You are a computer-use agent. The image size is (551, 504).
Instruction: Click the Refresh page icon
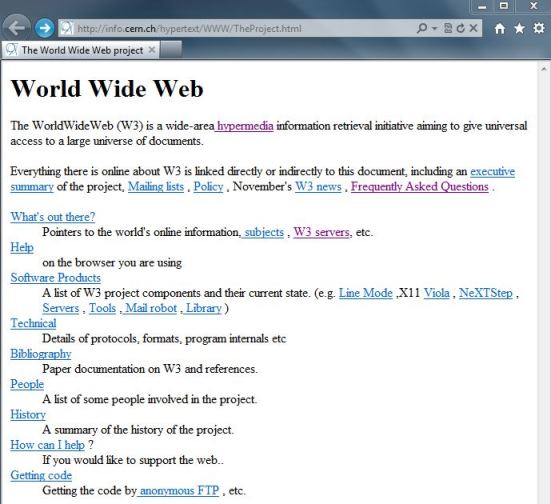coord(460,28)
